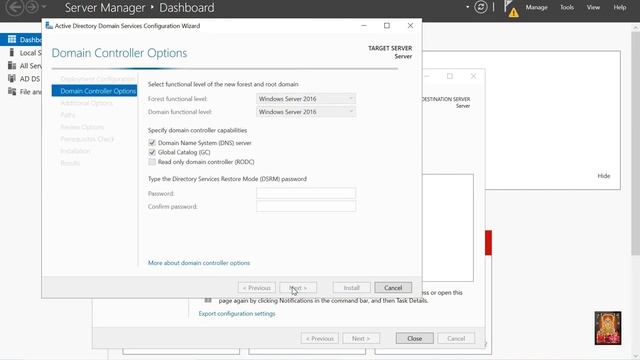
Task: Select Review Options wizard step
Action: tap(82, 127)
